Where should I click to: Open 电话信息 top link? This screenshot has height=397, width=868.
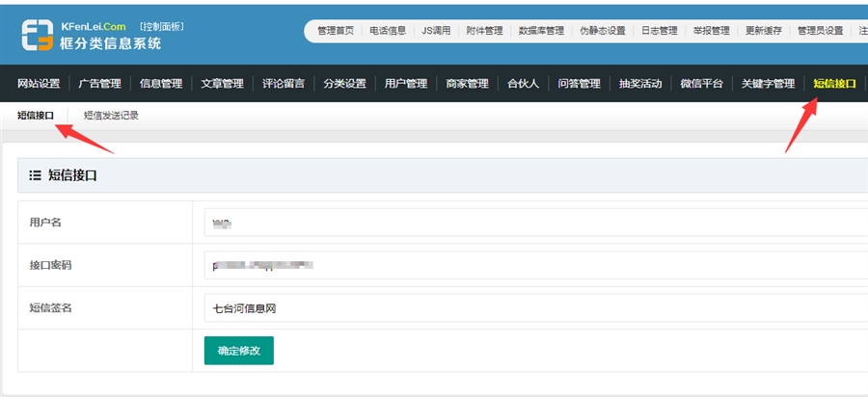point(388,31)
